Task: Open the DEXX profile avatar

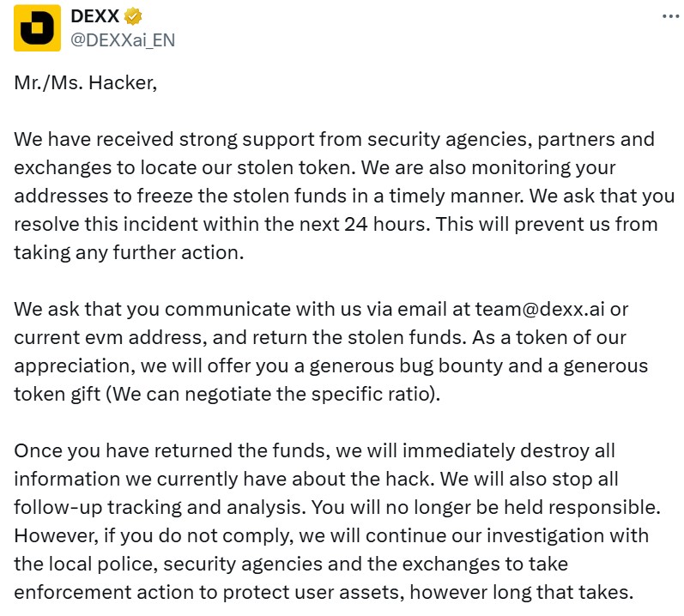Action: coord(37,28)
